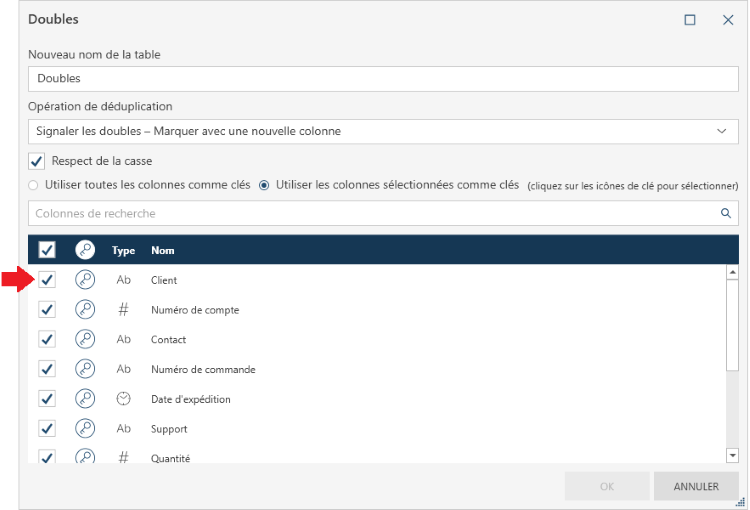Screen dimensions: 750x510
Task: Open the Opération de déduplication dropdown
Action: click(x=383, y=131)
